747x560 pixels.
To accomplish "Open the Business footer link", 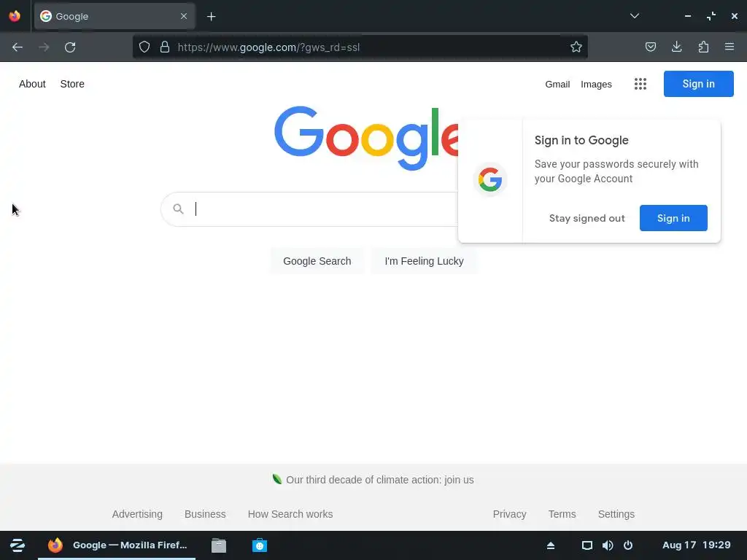I will 205,514.
